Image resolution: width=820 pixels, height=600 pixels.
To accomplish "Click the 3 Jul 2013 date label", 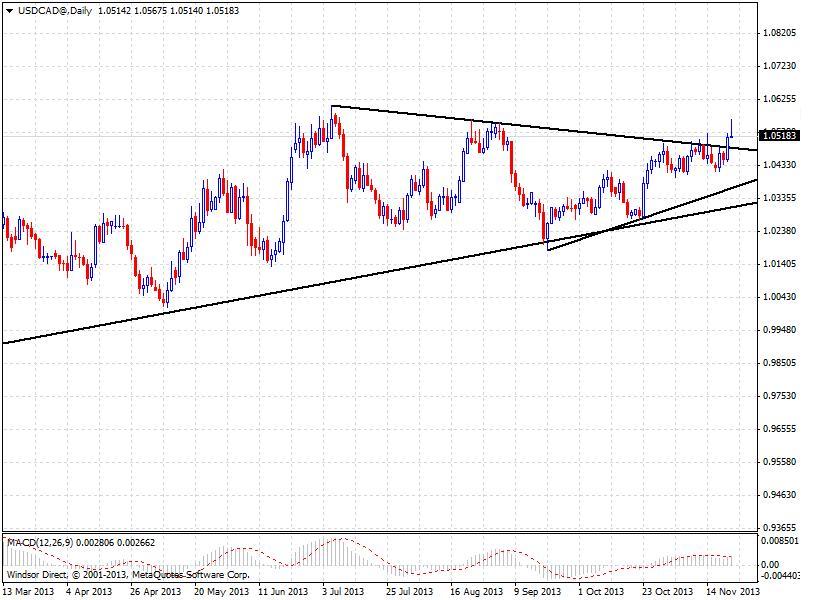I will click(343, 591).
